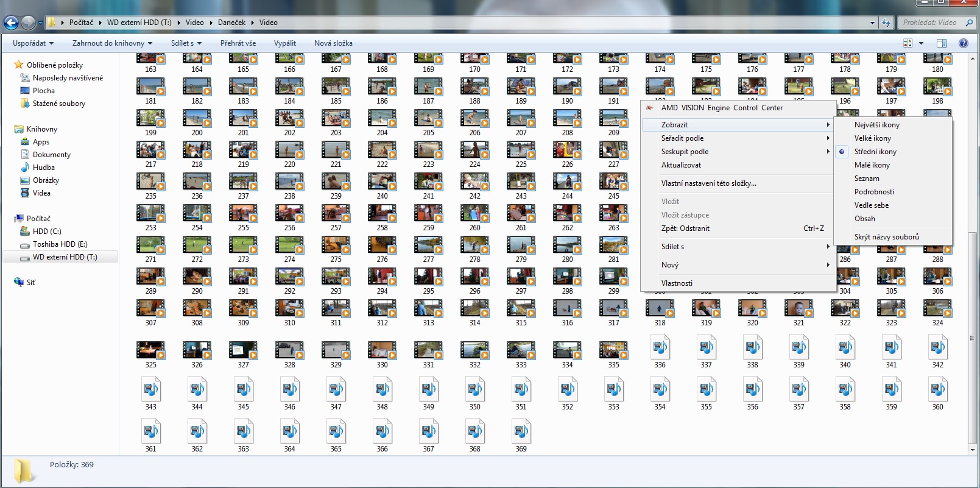Image resolution: width=980 pixels, height=488 pixels.
Task: Open Stažené soubory in navigation pane
Action: click(x=59, y=104)
